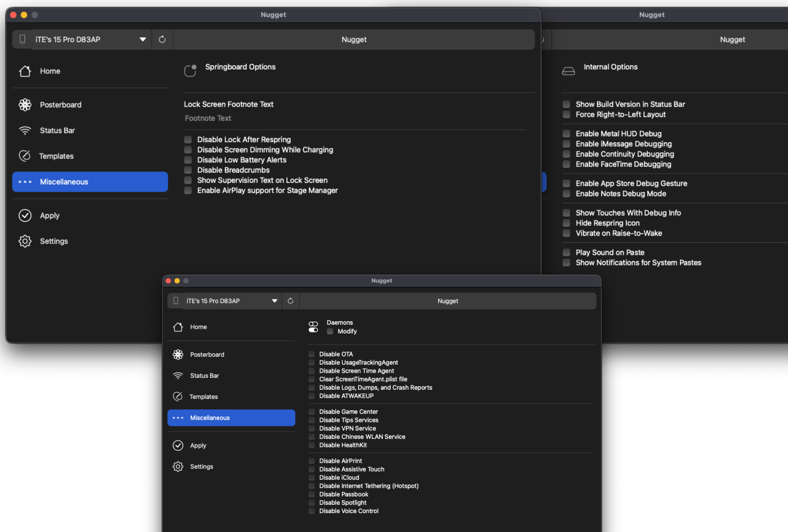
Task: Open Settings page in front window
Action: (231, 467)
